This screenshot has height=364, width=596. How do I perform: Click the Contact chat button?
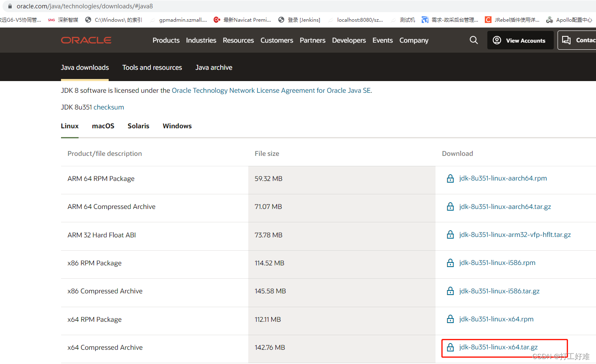click(577, 40)
